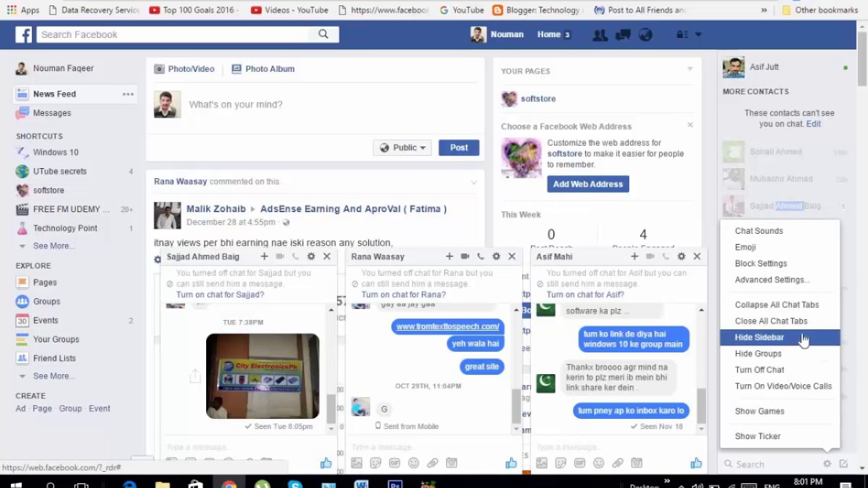This screenshot has height=488, width=868.
Task: Click Edit link under More Contacts
Action: click(814, 124)
